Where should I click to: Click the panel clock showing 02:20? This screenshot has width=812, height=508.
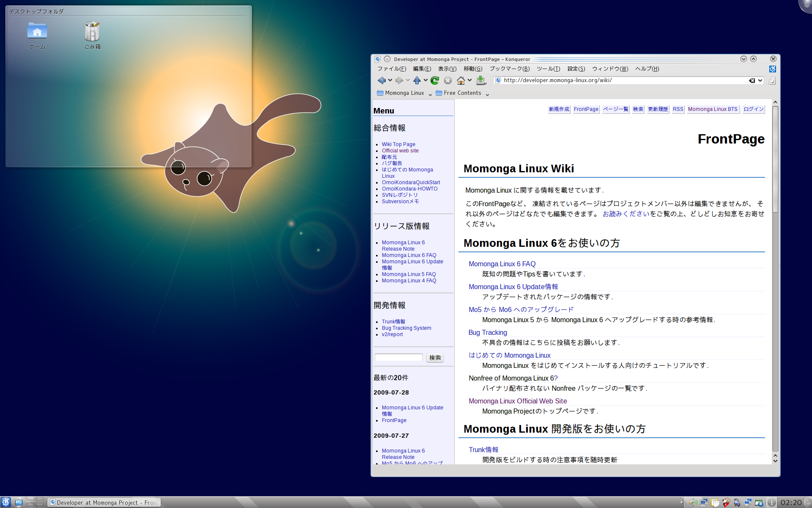(791, 502)
